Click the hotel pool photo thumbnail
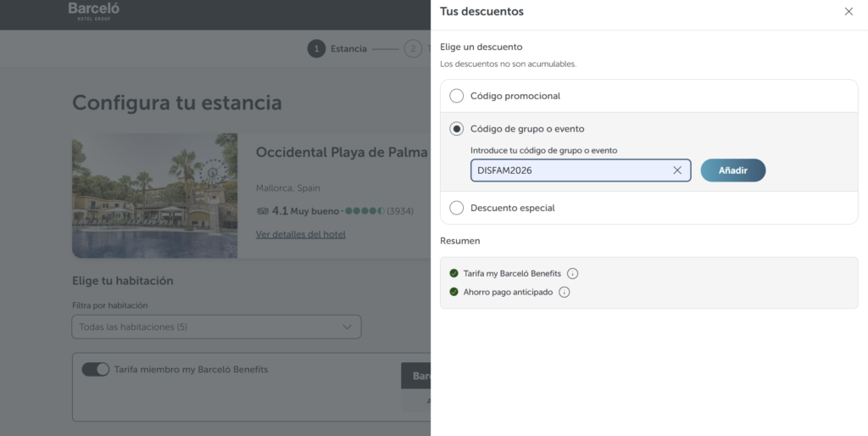The image size is (868, 436). click(155, 196)
